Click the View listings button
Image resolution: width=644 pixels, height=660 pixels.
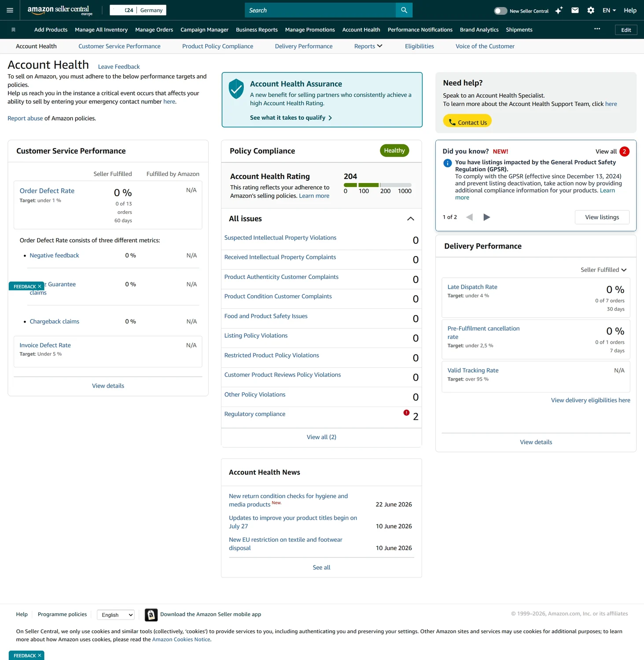pyautogui.click(x=602, y=217)
